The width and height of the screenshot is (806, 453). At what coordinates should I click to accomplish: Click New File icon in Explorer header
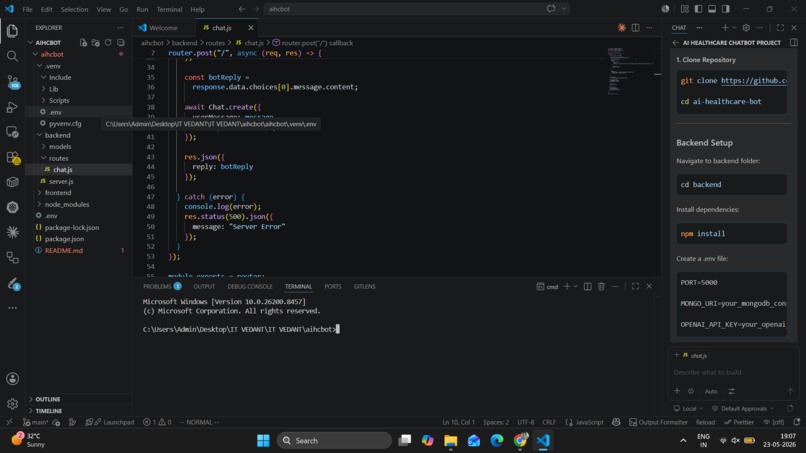point(83,43)
